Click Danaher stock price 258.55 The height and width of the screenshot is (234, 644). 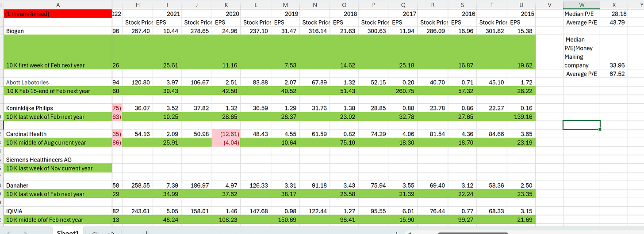click(138, 185)
